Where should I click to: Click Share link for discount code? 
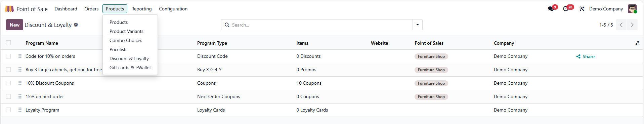[585, 56]
